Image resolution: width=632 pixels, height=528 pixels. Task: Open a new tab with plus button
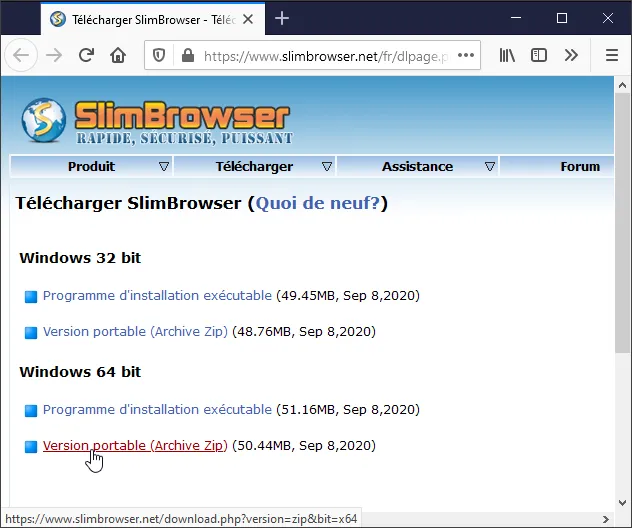(282, 18)
